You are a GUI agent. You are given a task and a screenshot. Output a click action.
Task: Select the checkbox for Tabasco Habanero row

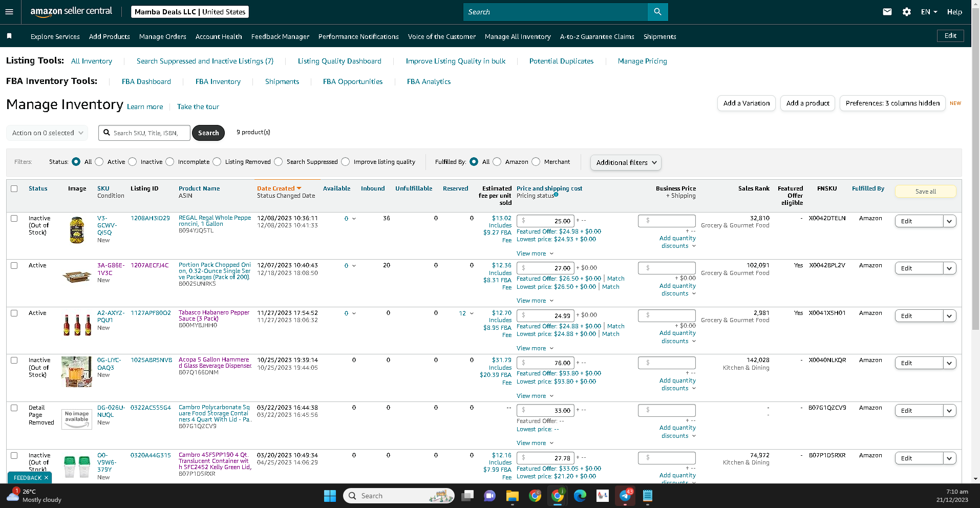click(x=14, y=313)
